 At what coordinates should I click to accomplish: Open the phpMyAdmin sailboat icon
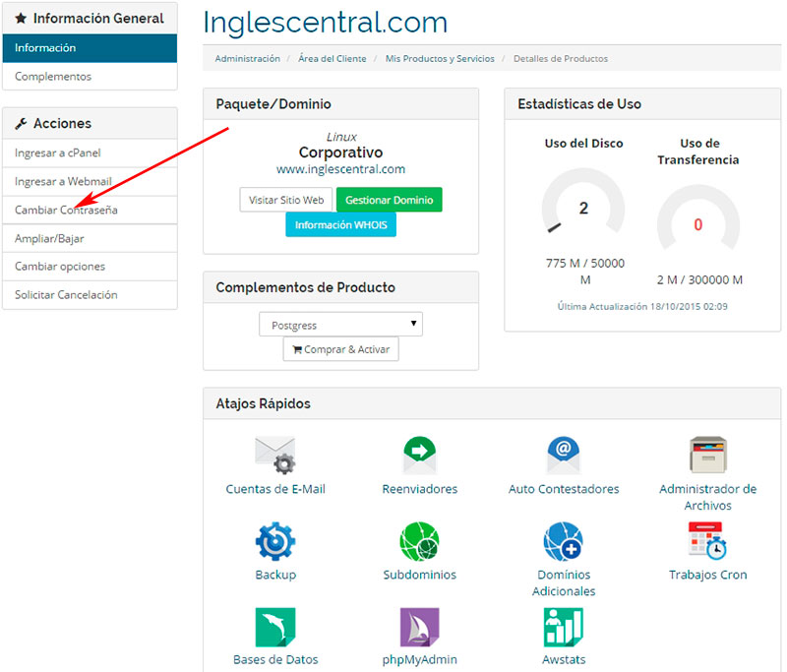pyautogui.click(x=420, y=627)
